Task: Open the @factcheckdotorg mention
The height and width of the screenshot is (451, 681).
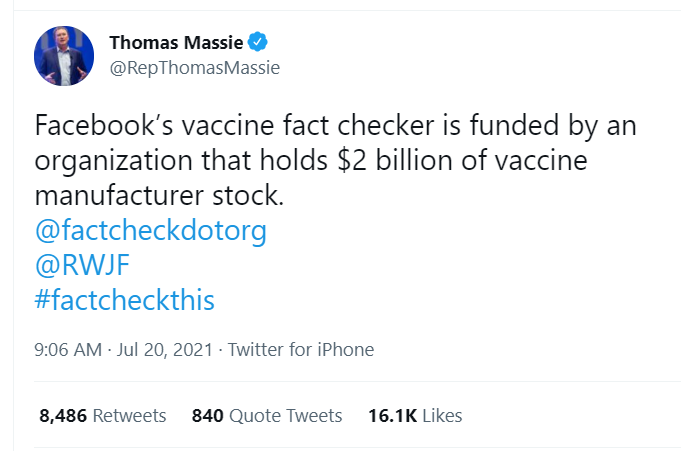Action: click(150, 231)
